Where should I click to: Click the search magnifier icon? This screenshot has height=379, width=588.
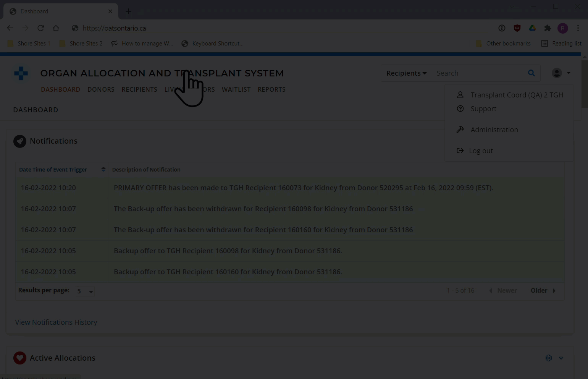[531, 73]
